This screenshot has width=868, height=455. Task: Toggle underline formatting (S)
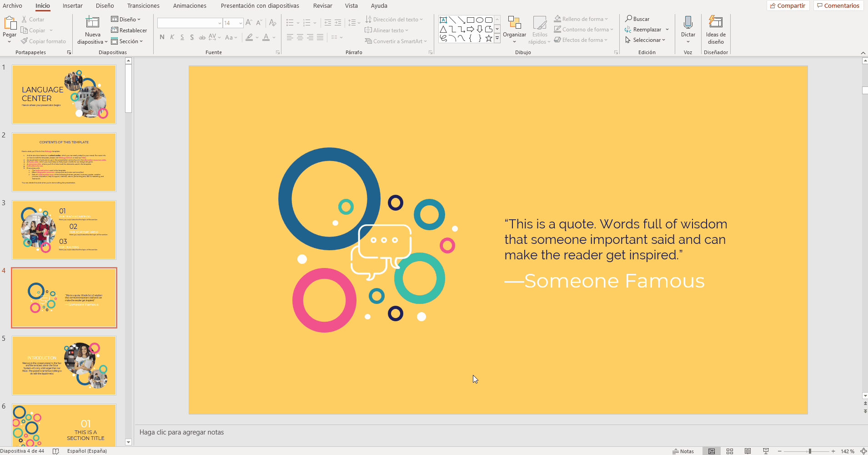[182, 37]
